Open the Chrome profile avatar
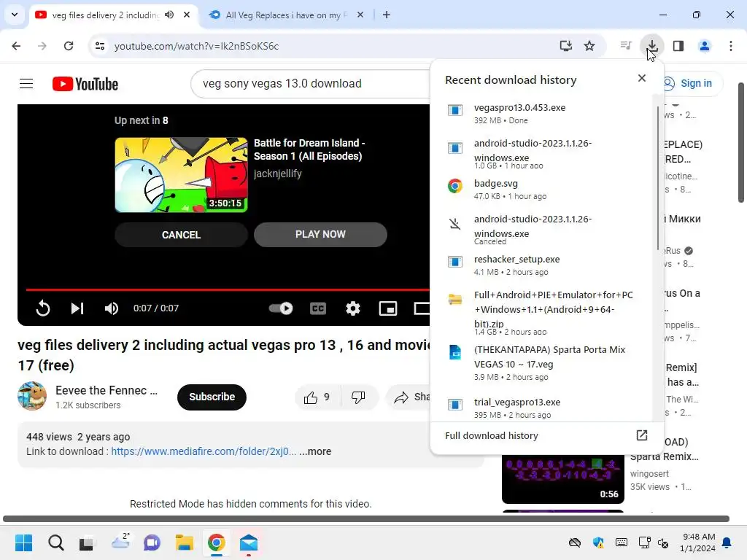The height and width of the screenshot is (560, 747). pos(705,46)
